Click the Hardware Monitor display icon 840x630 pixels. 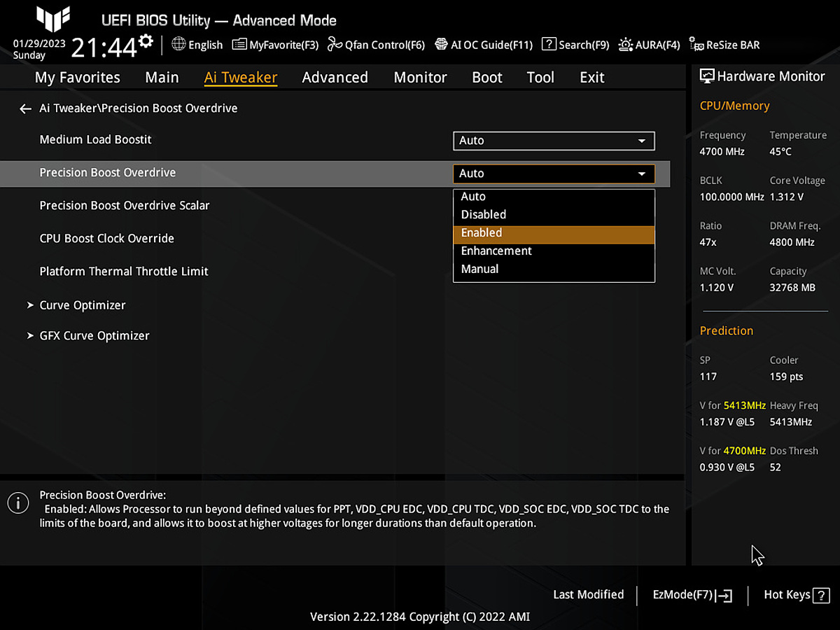tap(707, 76)
